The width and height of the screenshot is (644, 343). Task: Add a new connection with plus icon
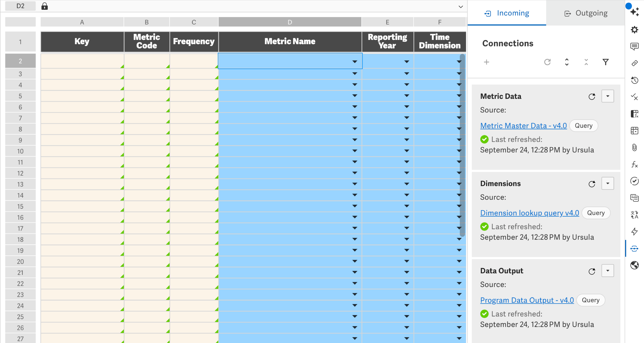click(x=487, y=62)
